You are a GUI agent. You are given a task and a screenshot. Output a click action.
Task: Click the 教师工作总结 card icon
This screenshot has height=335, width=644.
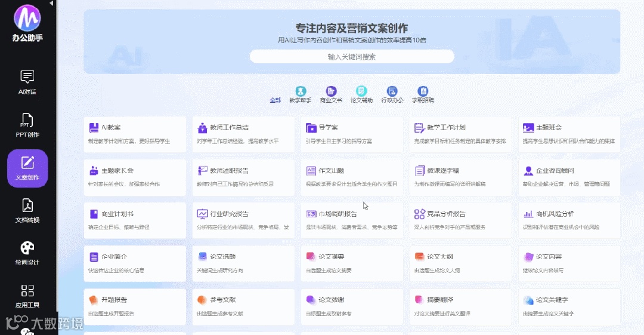click(x=202, y=128)
